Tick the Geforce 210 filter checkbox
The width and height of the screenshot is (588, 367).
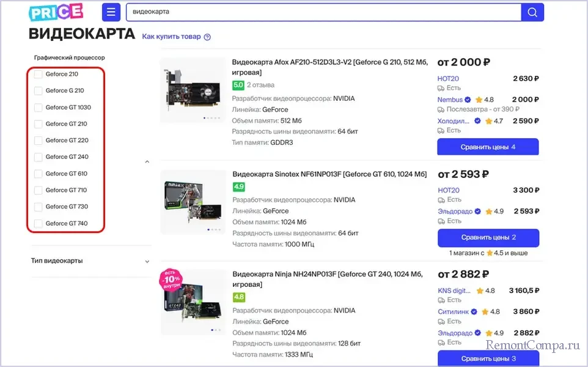[39, 74]
